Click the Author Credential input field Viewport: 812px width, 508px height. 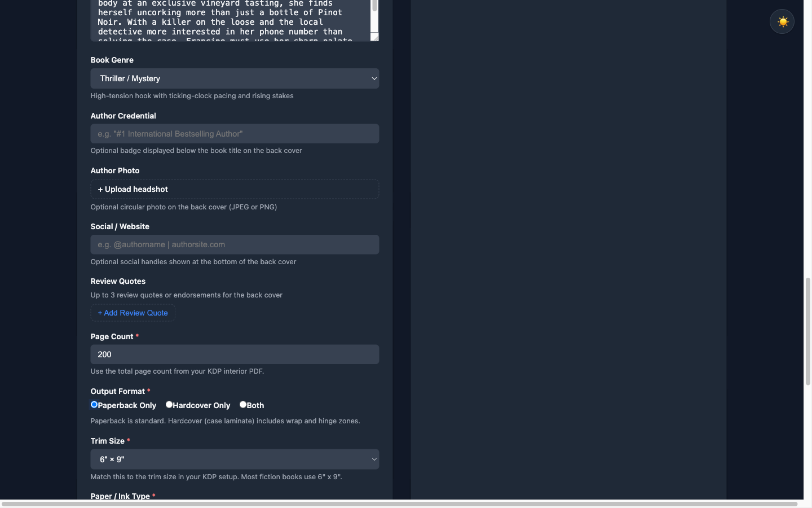[235, 134]
